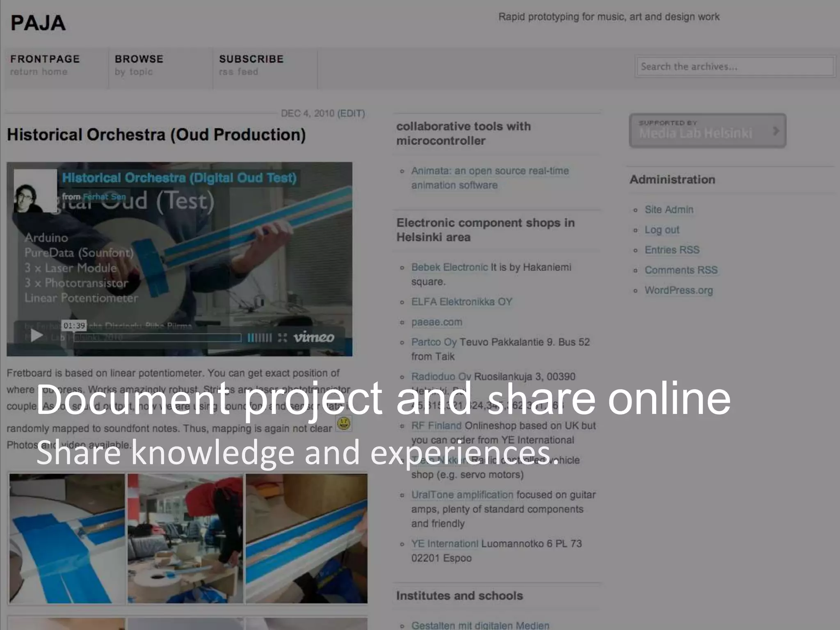Image resolution: width=840 pixels, height=630 pixels.
Task: Focus the 'Search the archives' field
Action: coord(735,66)
